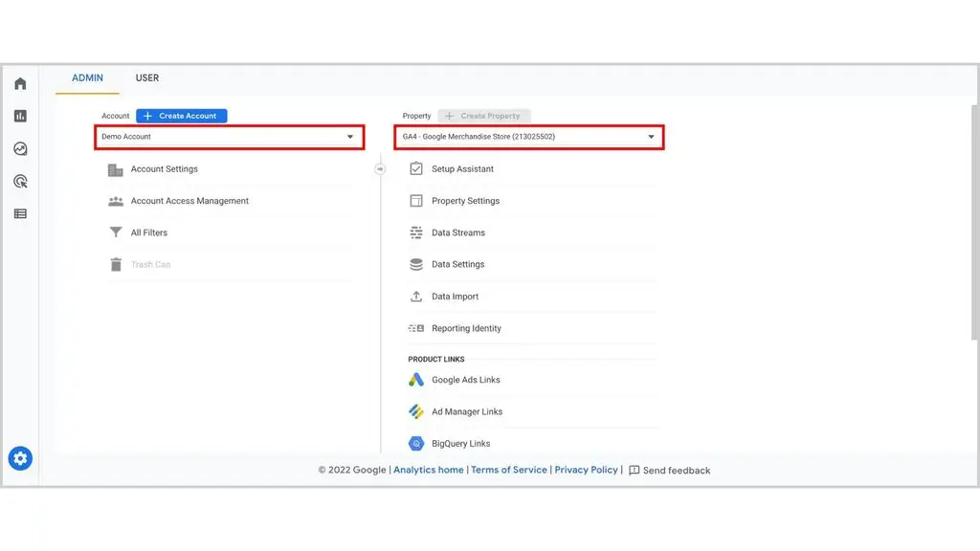Open the Demo Account dropdown
This screenshot has height=551, width=980.
[230, 137]
